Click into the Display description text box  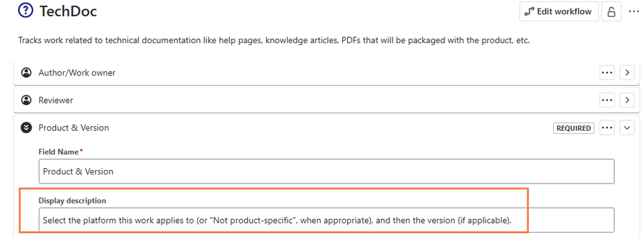327,220
